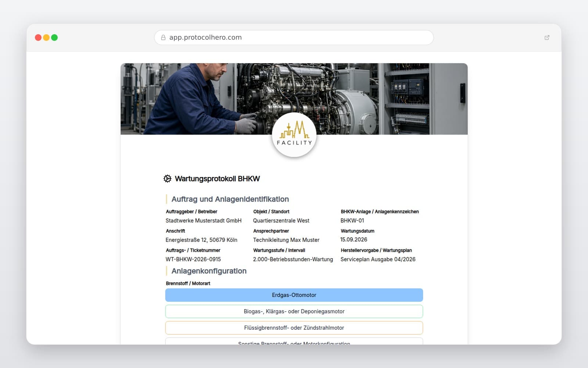Click the Objekt / Standort label
Image resolution: width=588 pixels, height=368 pixels.
click(271, 212)
